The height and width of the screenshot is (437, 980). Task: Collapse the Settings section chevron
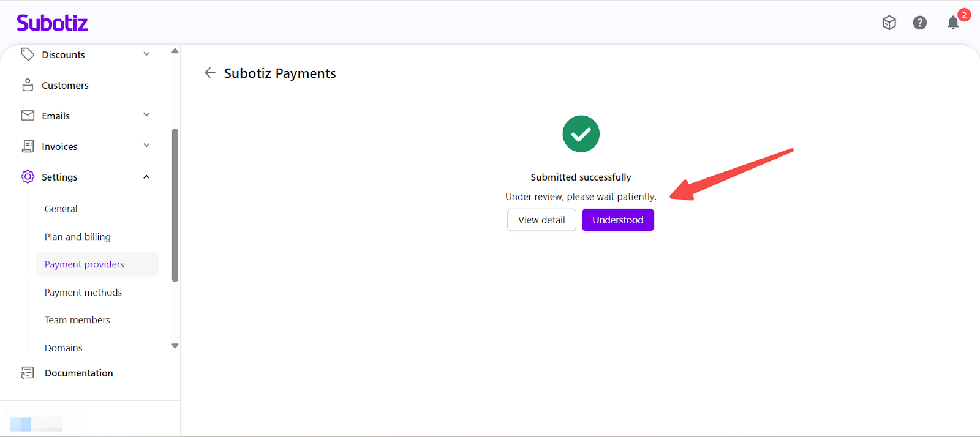point(146,177)
